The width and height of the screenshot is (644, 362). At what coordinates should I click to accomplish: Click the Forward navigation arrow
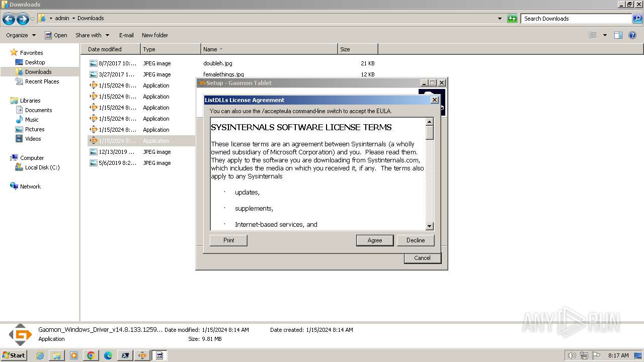coord(23,19)
